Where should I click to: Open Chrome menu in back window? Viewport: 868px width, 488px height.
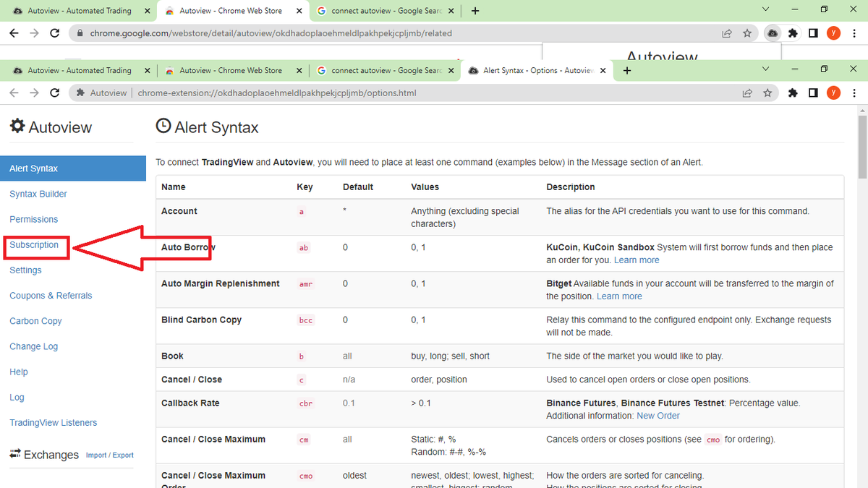click(x=853, y=33)
